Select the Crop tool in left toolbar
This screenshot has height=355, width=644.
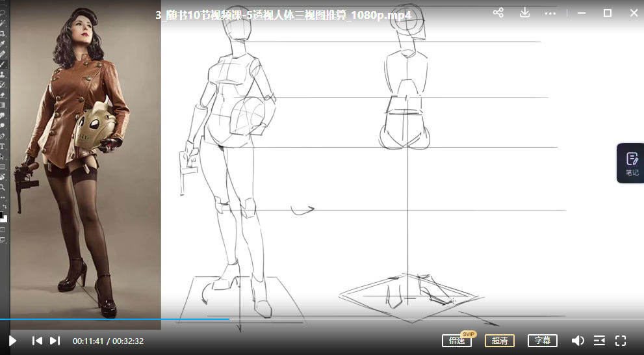coord(3,33)
